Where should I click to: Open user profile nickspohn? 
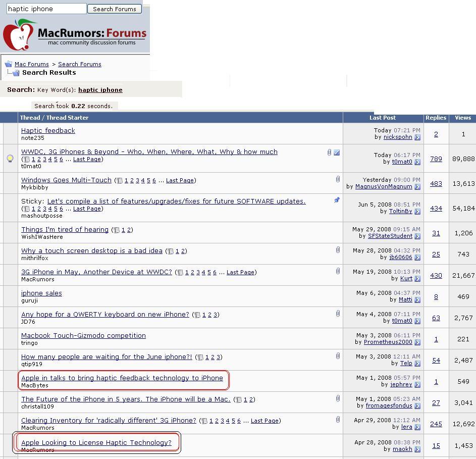398,137
